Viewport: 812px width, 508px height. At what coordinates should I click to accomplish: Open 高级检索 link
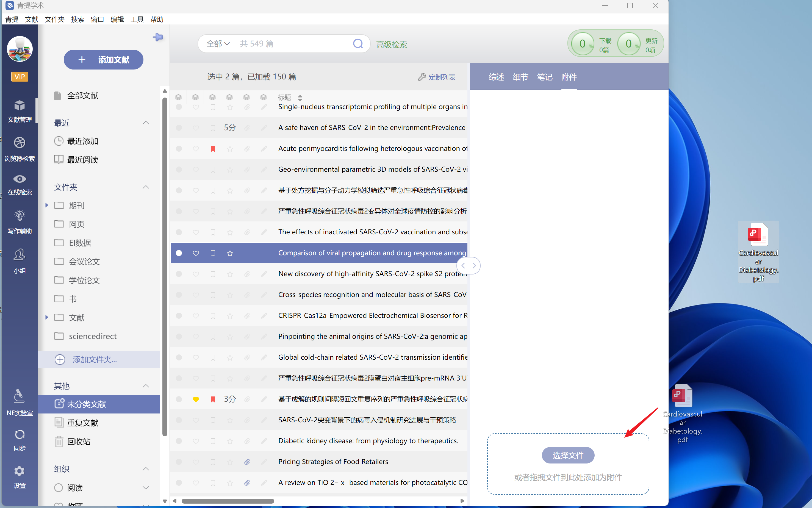tap(391, 44)
